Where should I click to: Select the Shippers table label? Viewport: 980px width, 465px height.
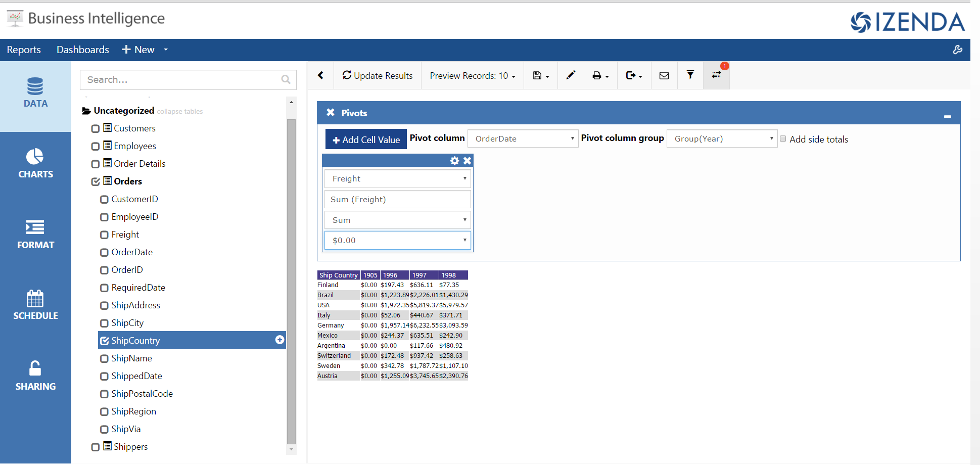click(x=130, y=447)
